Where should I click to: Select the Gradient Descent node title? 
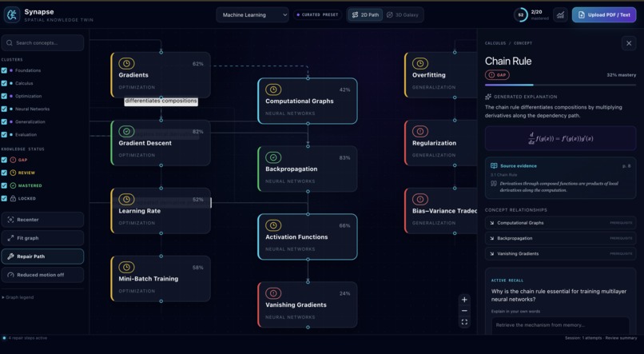(145, 143)
